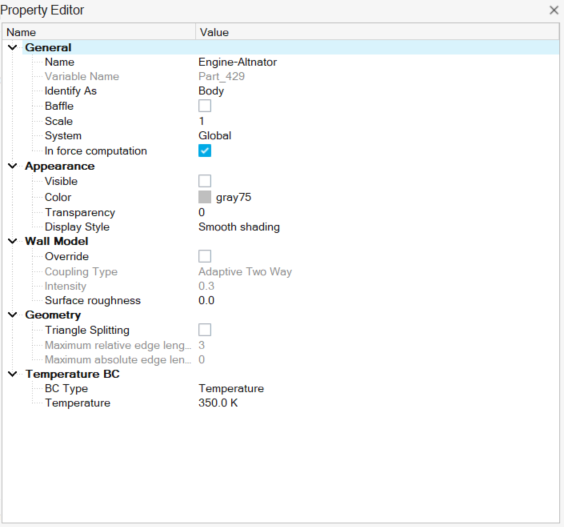The height and width of the screenshot is (527, 564).
Task: Collapse the Temperature BC section
Action: tap(13, 374)
